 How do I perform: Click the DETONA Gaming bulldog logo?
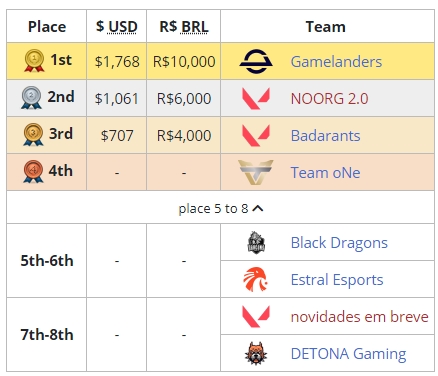(256, 353)
